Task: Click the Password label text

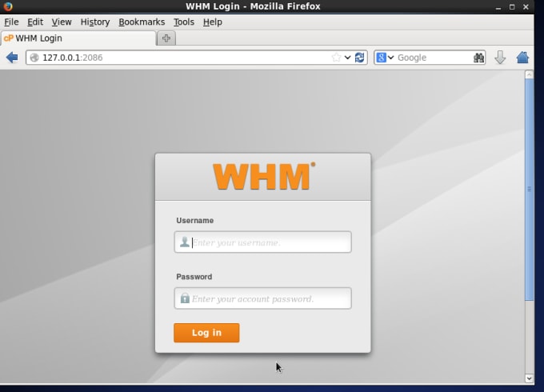Action: [194, 277]
